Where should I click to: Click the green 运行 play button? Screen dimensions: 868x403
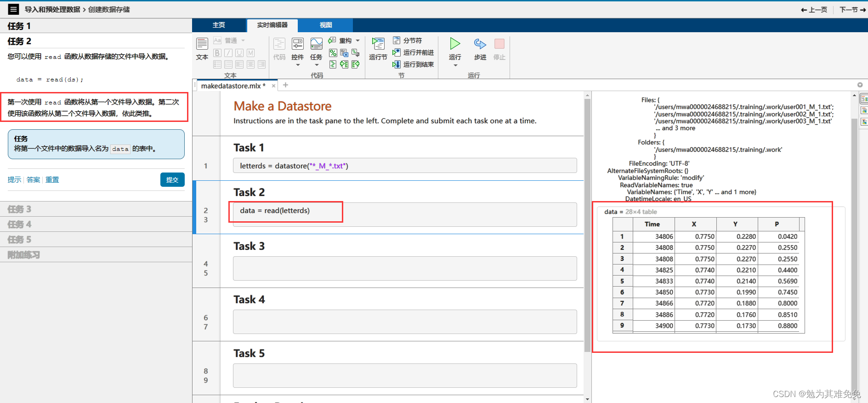(x=455, y=44)
